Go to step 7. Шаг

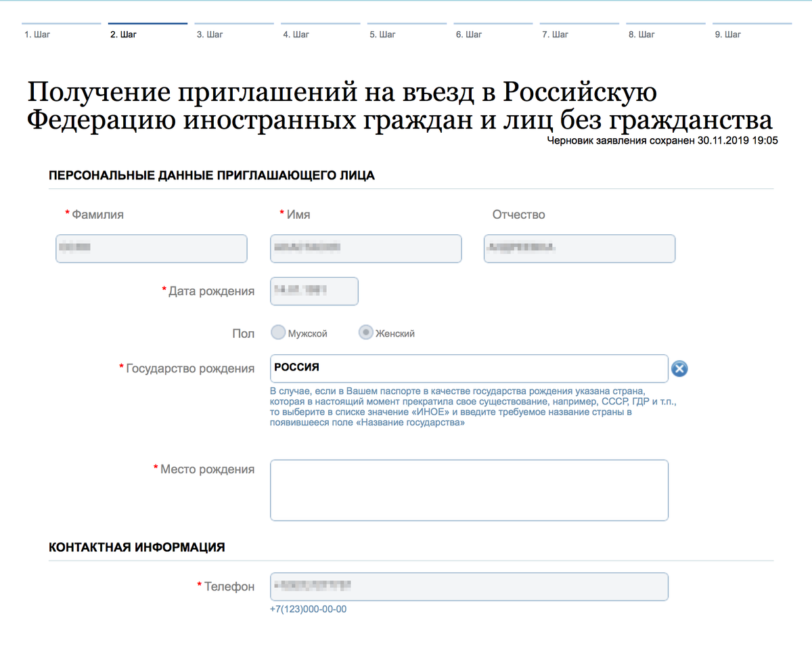579,30
